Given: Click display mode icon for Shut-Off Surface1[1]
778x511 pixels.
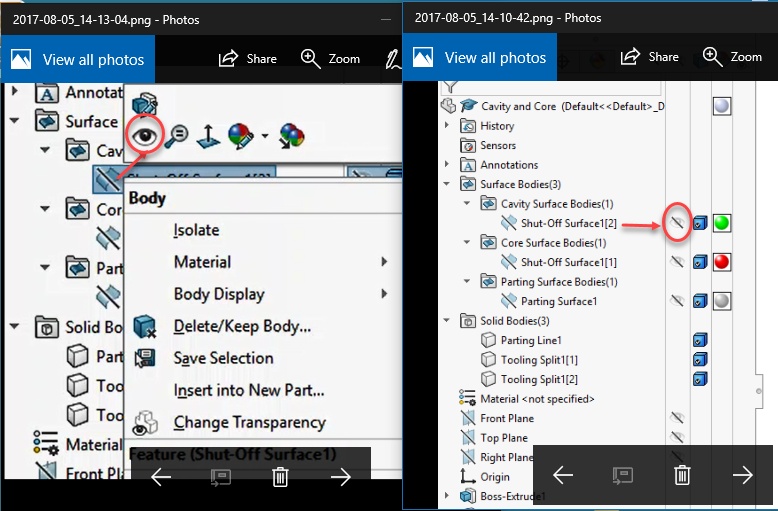Looking at the screenshot, I should coord(700,261).
